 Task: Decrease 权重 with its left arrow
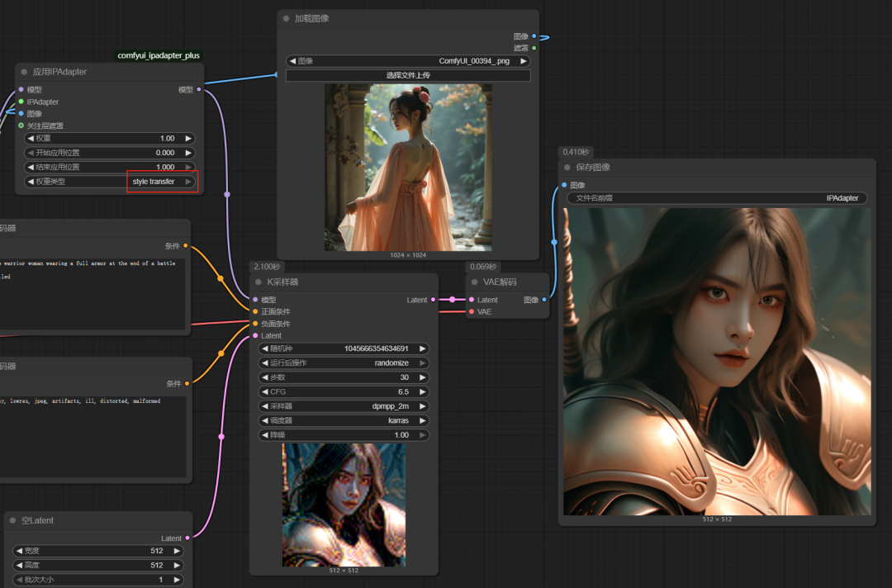coord(31,138)
